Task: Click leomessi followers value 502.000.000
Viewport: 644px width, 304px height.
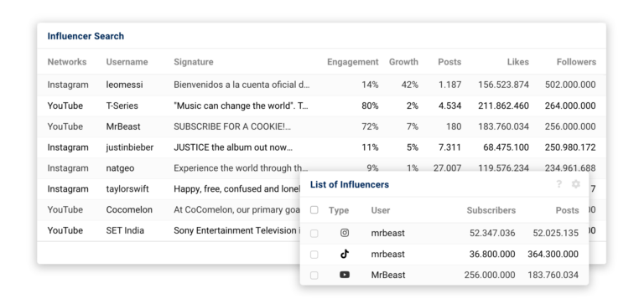Action: [x=570, y=85]
